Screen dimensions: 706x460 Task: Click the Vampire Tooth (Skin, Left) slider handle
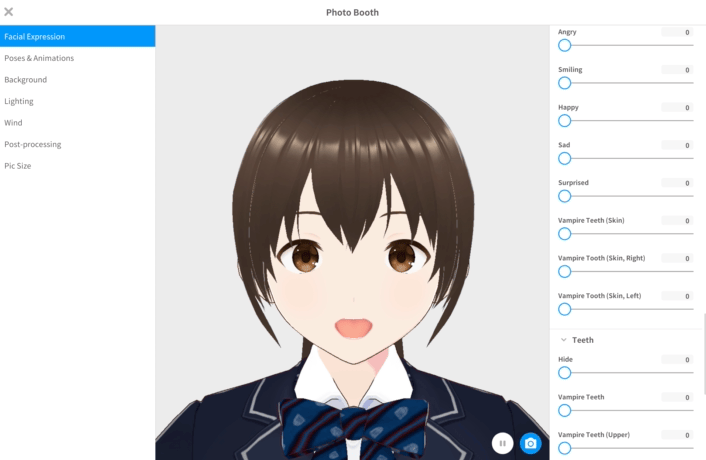tap(564, 309)
